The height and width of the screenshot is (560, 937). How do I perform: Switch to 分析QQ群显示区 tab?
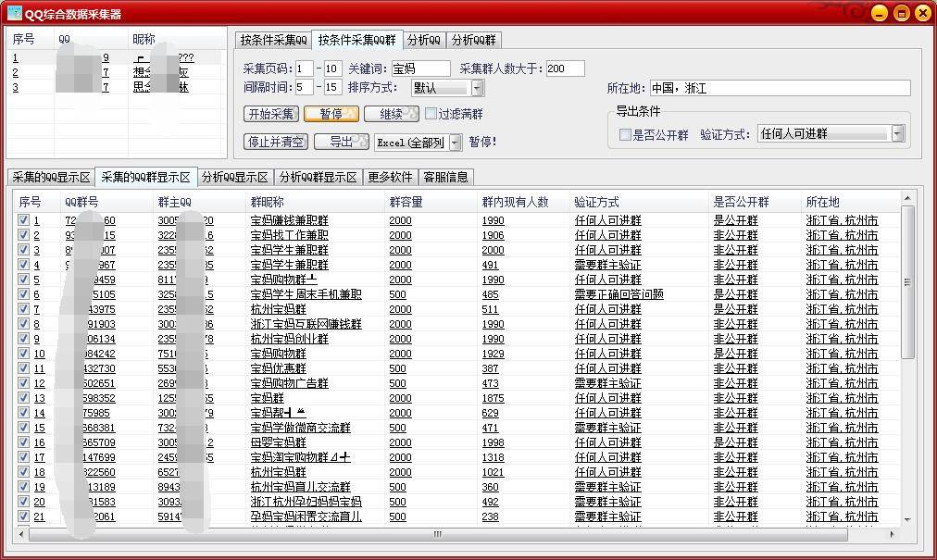click(318, 178)
